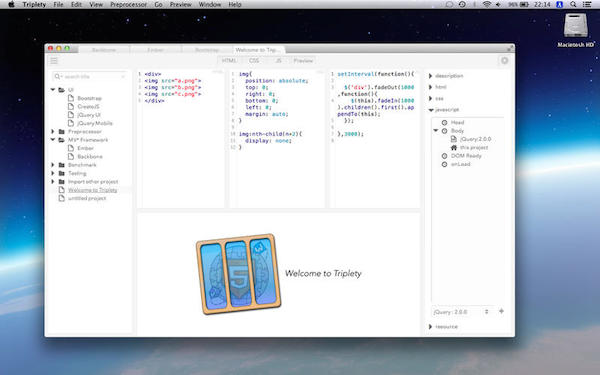Click the plus icon beside jQuery 2.0.0 selector
Image resolution: width=600 pixels, height=375 pixels.
[501, 311]
